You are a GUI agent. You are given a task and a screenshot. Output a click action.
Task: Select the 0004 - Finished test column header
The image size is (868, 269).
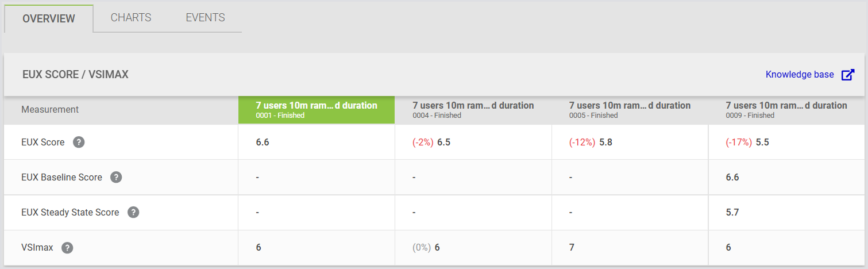coord(473,110)
